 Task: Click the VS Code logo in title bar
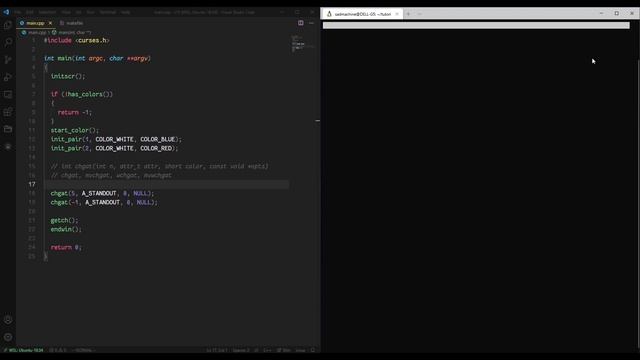pyautogui.click(x=6, y=12)
